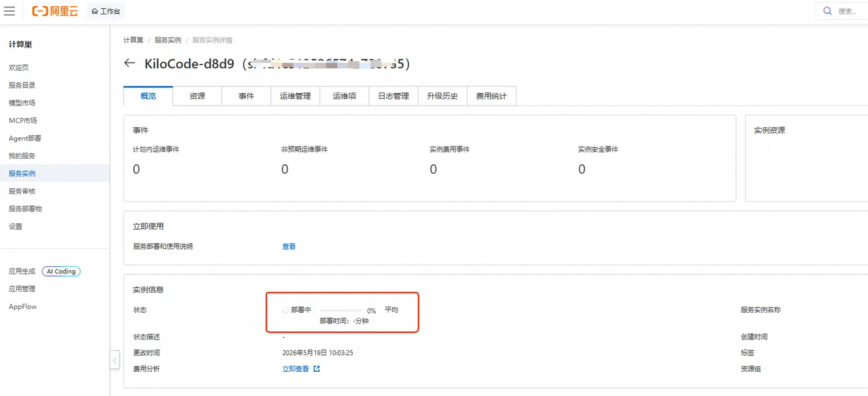Click the deploying spinner status icon
This screenshot has height=396, width=868.
coord(285,310)
